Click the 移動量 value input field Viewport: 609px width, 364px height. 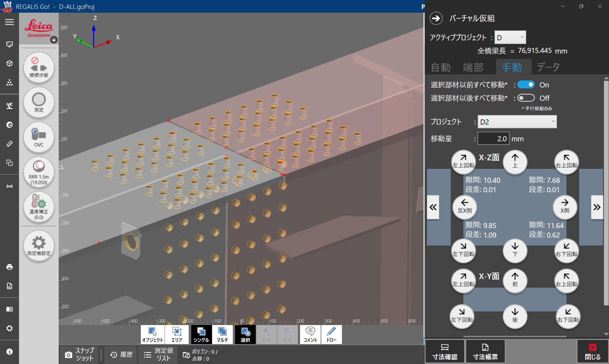tap(493, 139)
